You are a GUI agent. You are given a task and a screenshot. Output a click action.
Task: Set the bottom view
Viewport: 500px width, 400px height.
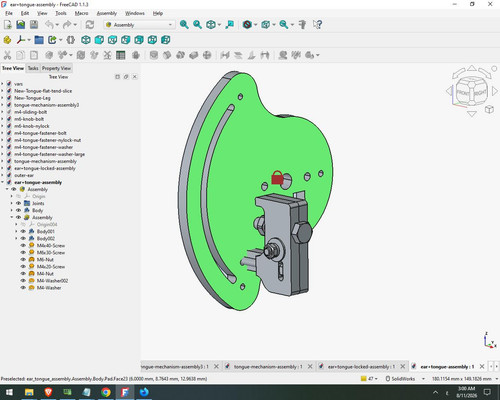152,40
